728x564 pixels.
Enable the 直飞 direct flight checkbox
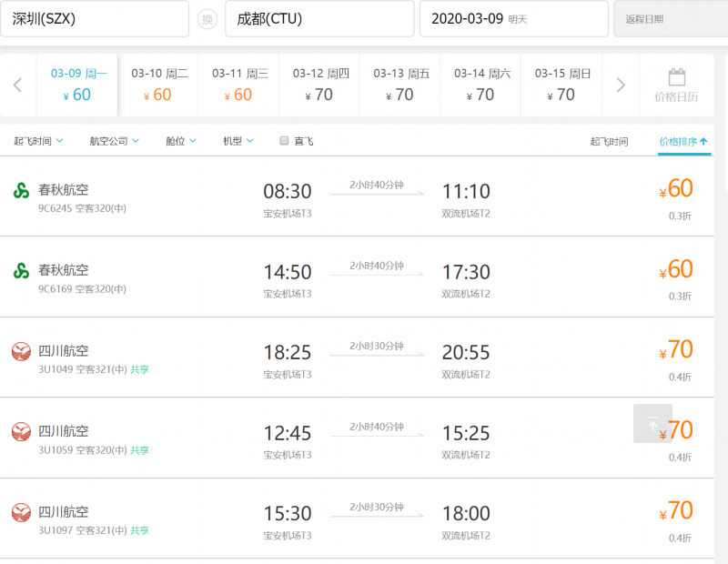pyautogui.click(x=285, y=141)
